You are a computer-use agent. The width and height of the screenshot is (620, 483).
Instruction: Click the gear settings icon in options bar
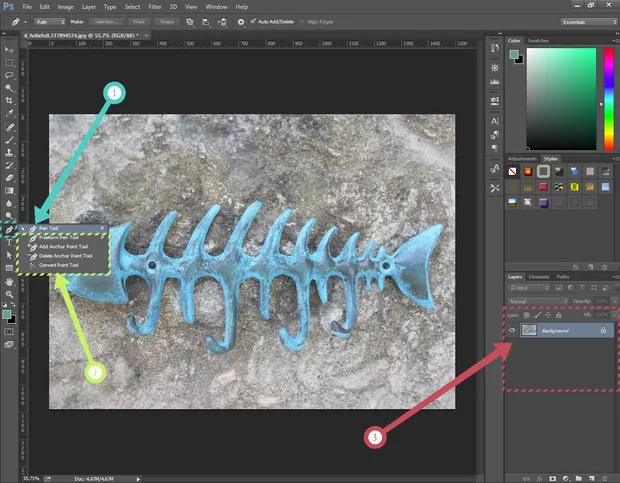(240, 21)
